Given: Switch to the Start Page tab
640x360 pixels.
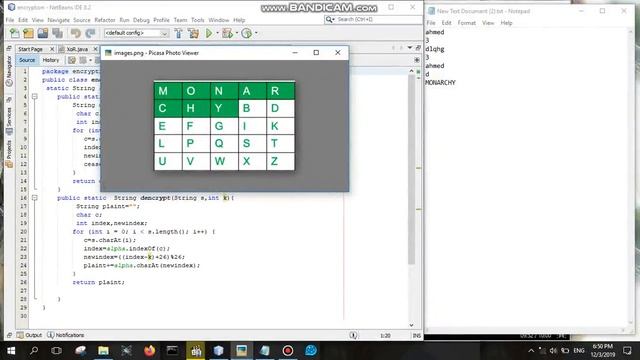Looking at the screenshot, I should (30, 49).
